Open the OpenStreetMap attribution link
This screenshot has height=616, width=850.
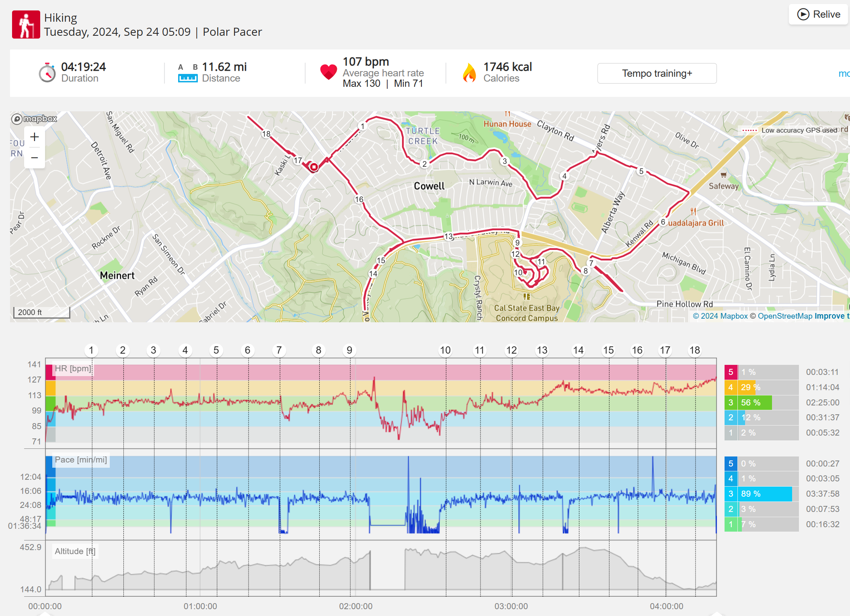(x=784, y=316)
